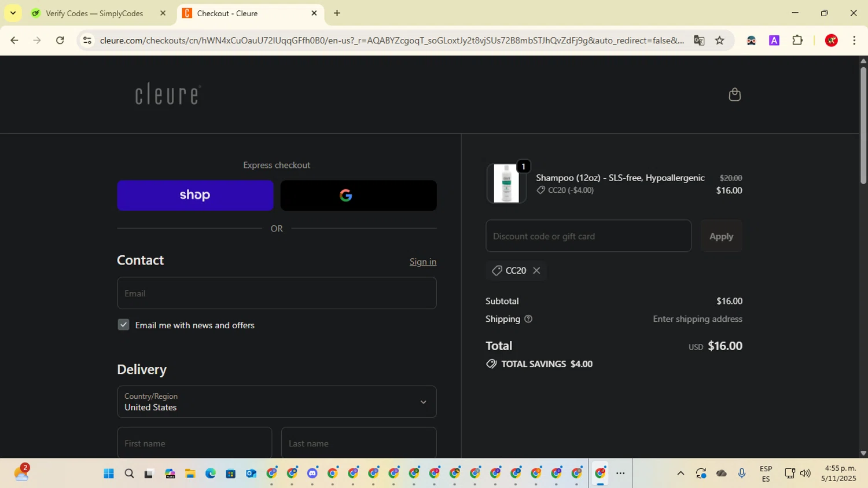Click the Enter shipping address text
The width and height of the screenshot is (868, 488).
click(x=697, y=319)
